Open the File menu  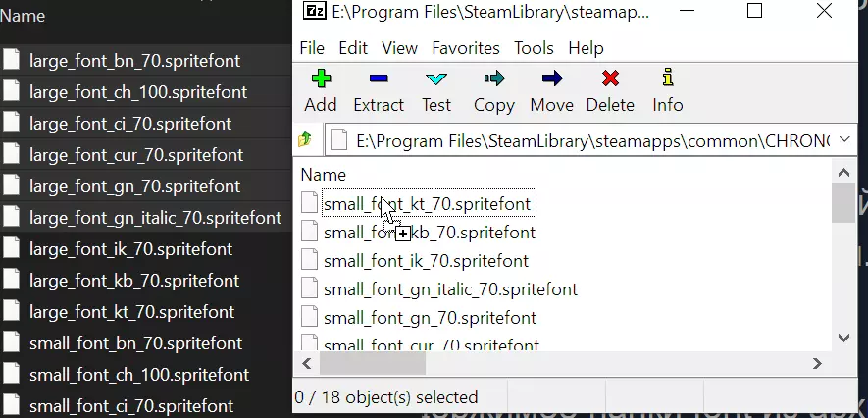click(x=312, y=48)
